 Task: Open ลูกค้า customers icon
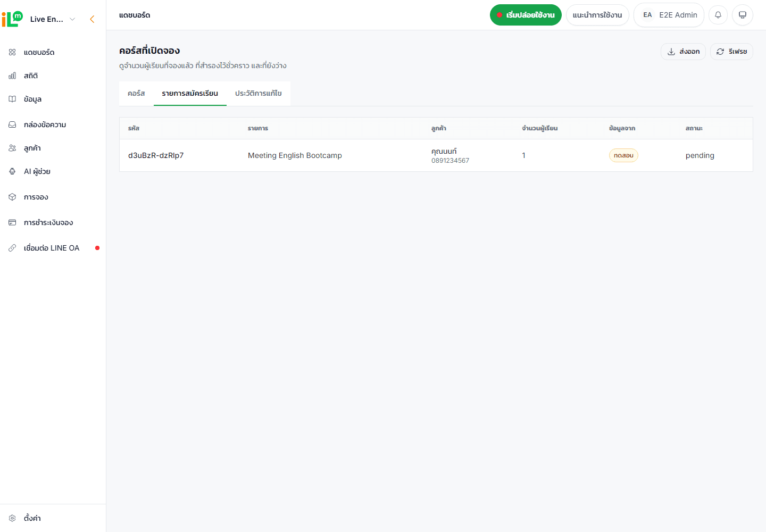[x=12, y=148]
